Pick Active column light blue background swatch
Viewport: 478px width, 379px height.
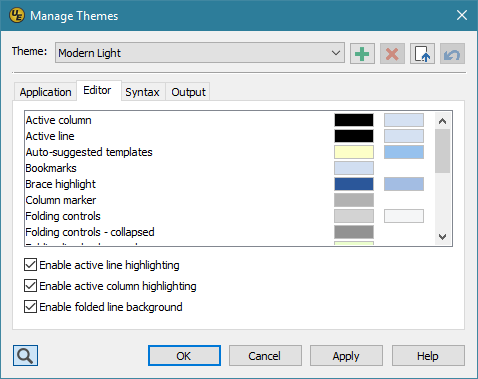pyautogui.click(x=404, y=120)
